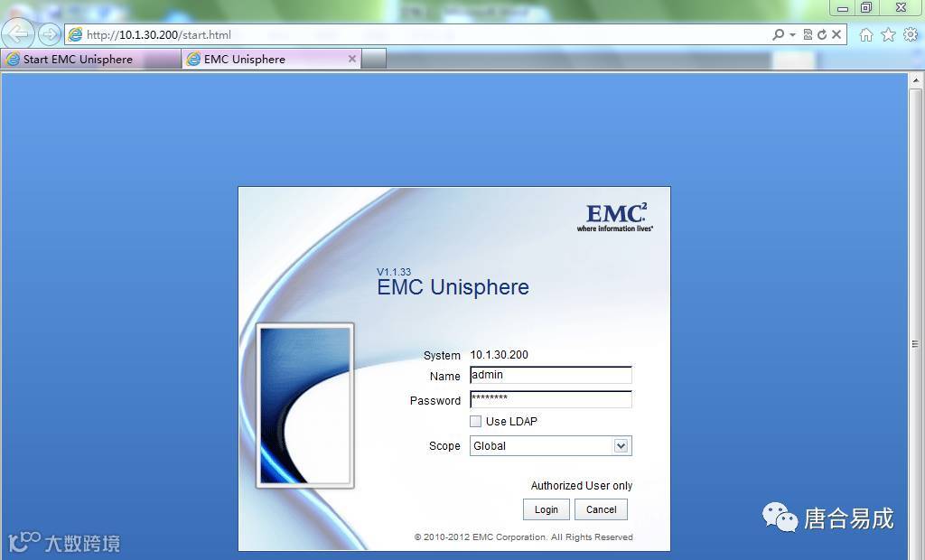Close the EMC Unisphere tab

point(352,59)
